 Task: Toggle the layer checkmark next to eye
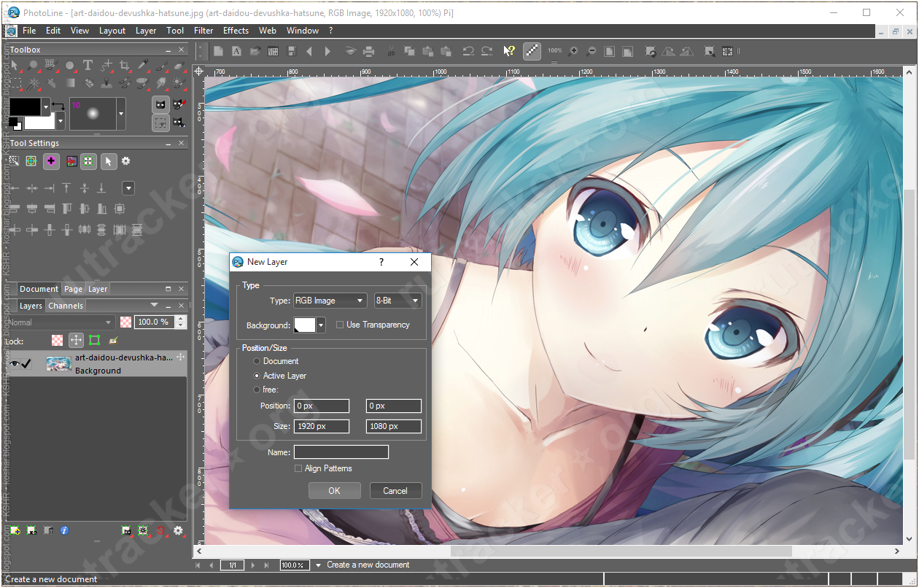[27, 363]
